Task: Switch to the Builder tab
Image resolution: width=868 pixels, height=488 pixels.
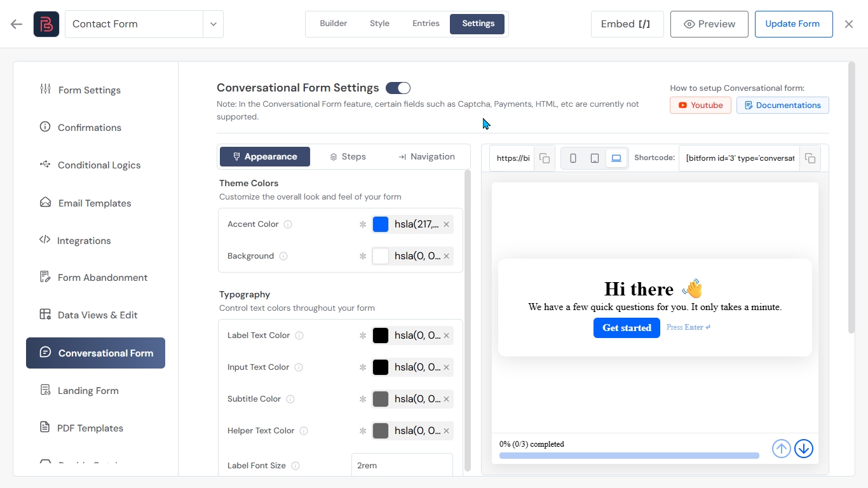Action: pyautogui.click(x=334, y=24)
